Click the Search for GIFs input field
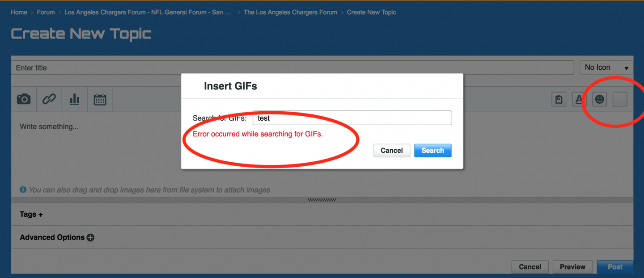 tap(352, 118)
